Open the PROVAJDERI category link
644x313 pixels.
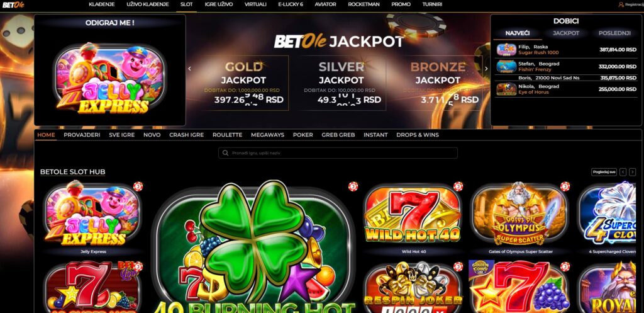point(82,135)
